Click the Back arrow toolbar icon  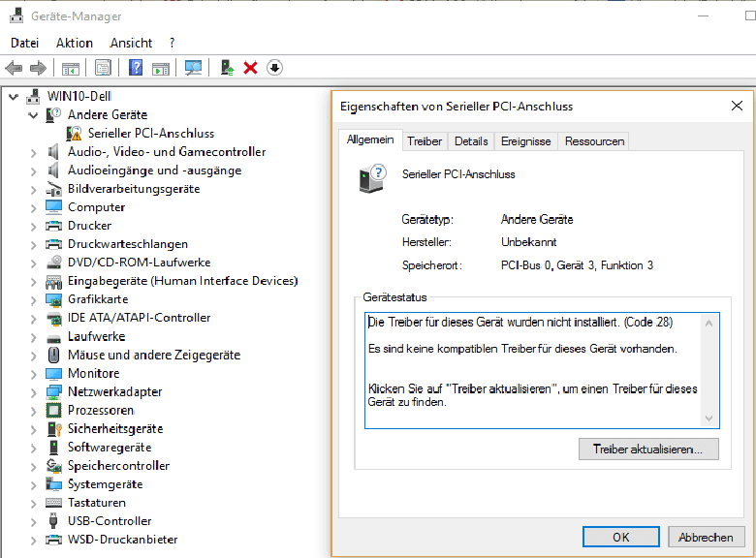[14, 68]
